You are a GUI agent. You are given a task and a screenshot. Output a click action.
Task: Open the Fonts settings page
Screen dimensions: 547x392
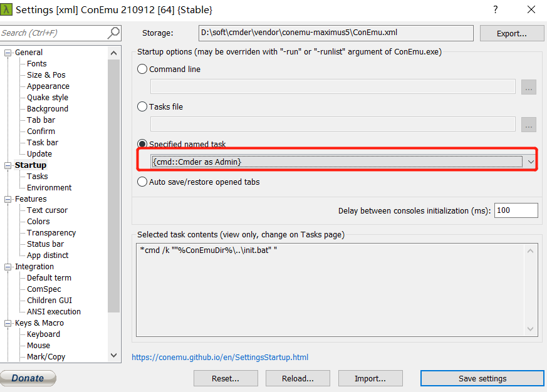36,63
